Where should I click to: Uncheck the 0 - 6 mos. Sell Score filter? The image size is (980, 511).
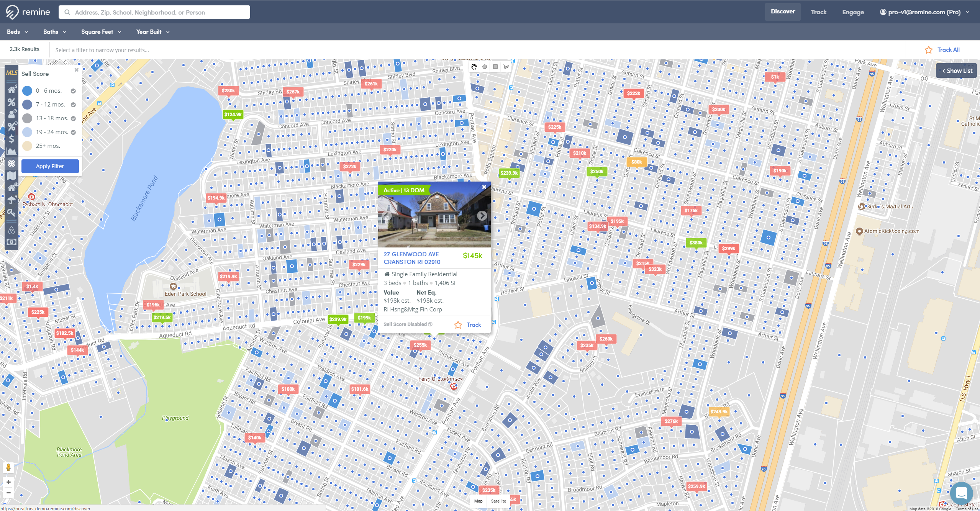[73, 90]
